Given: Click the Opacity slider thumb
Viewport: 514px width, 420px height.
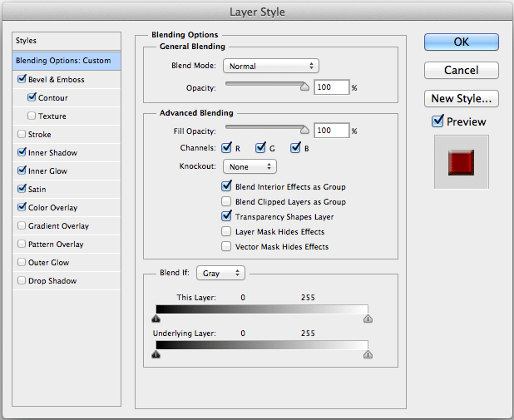Looking at the screenshot, I should coord(304,86).
